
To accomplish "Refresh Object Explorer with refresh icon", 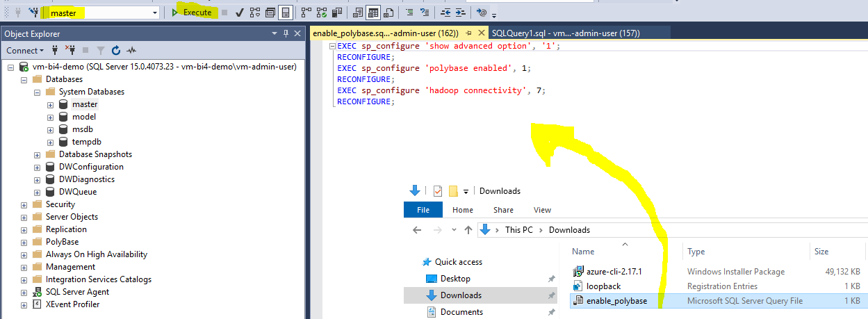I will coord(116,51).
